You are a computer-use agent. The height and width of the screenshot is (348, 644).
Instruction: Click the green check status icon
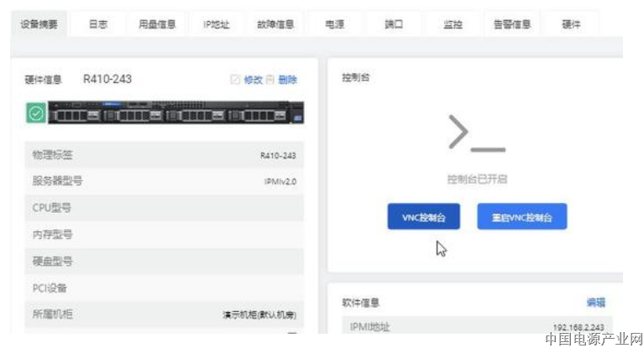click(x=37, y=113)
